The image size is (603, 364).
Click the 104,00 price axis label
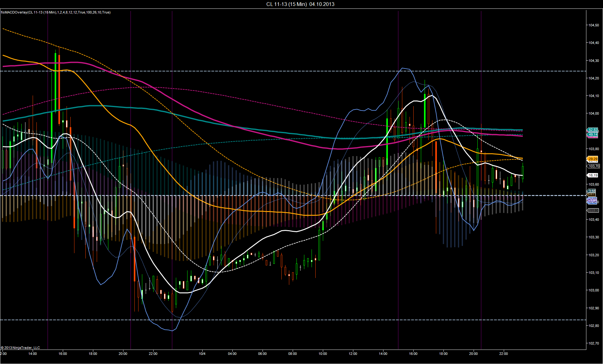(x=594, y=113)
